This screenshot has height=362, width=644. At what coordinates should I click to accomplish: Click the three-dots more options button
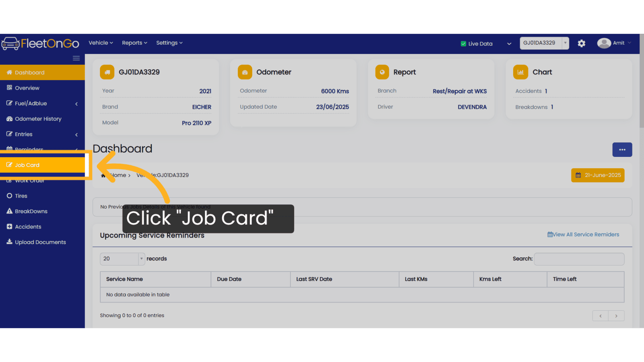[x=622, y=150]
